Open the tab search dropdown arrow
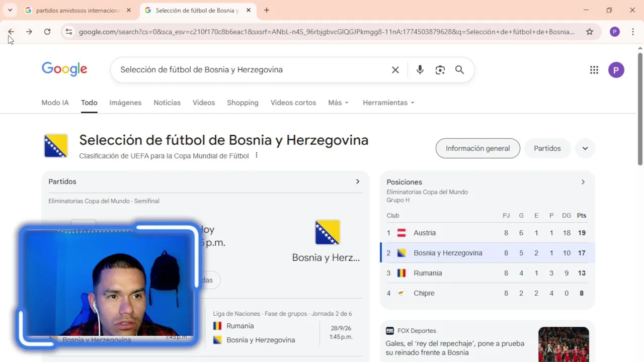Image resolution: width=644 pixels, height=362 pixels. [10, 10]
